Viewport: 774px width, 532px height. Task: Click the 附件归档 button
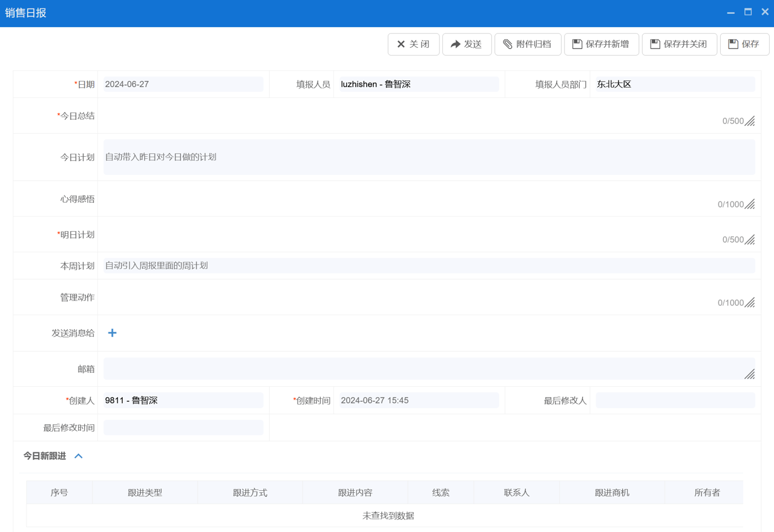(x=528, y=44)
